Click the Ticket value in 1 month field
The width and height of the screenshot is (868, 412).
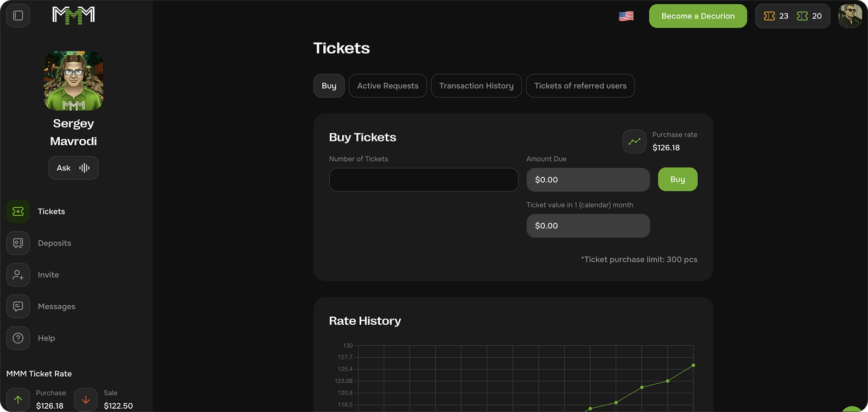(x=588, y=226)
